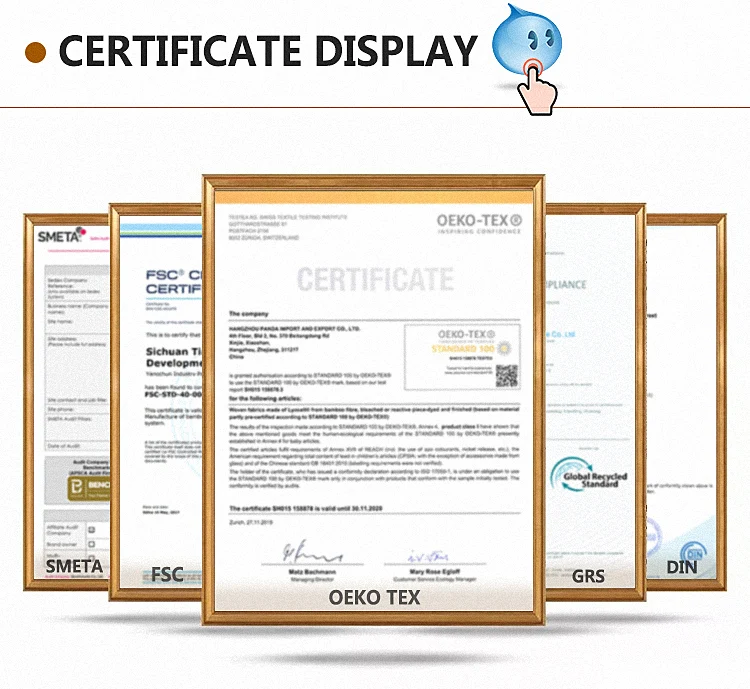Viewport: 750px width, 689px height.
Task: Click the 'GRS' caption label
Action: 588,576
